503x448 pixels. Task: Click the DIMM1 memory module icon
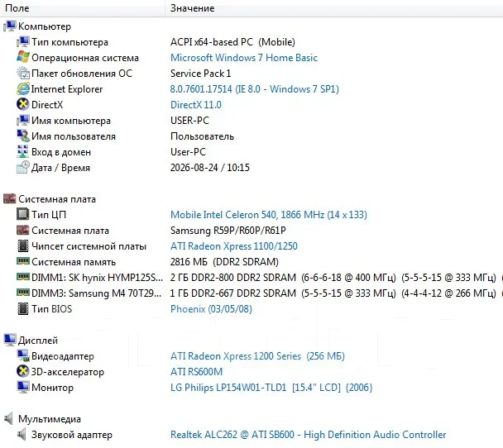tap(23, 277)
